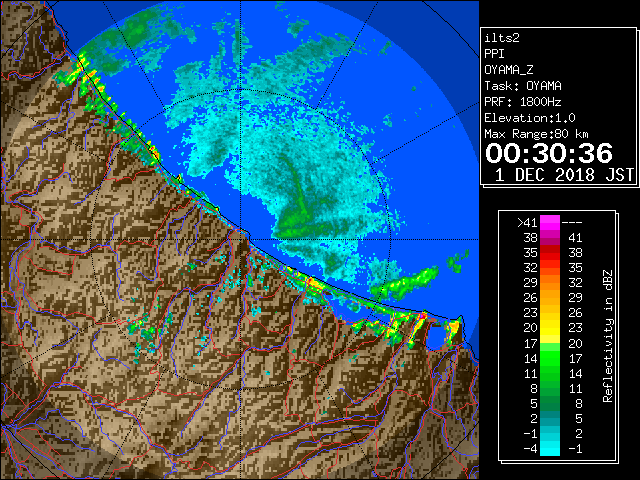Click the 00:30:36 timestamp

549,153
